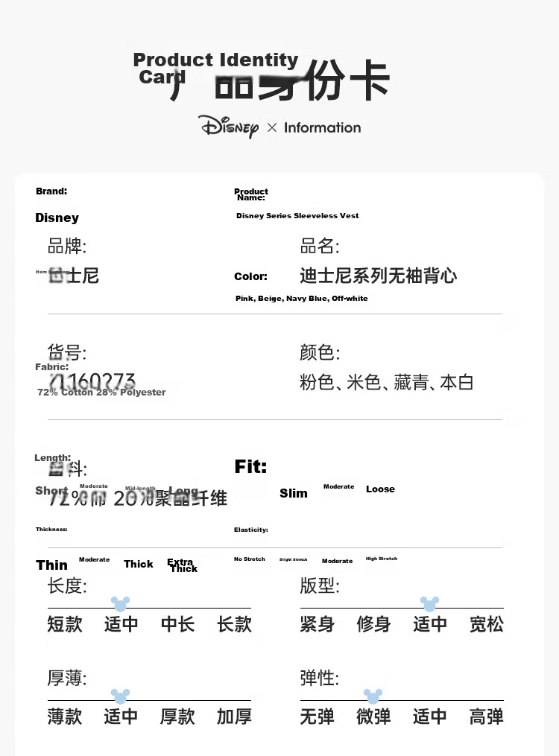Image resolution: width=559 pixels, height=756 pixels.
Task: Click the '无弹' elasticity option
Action: tap(318, 717)
